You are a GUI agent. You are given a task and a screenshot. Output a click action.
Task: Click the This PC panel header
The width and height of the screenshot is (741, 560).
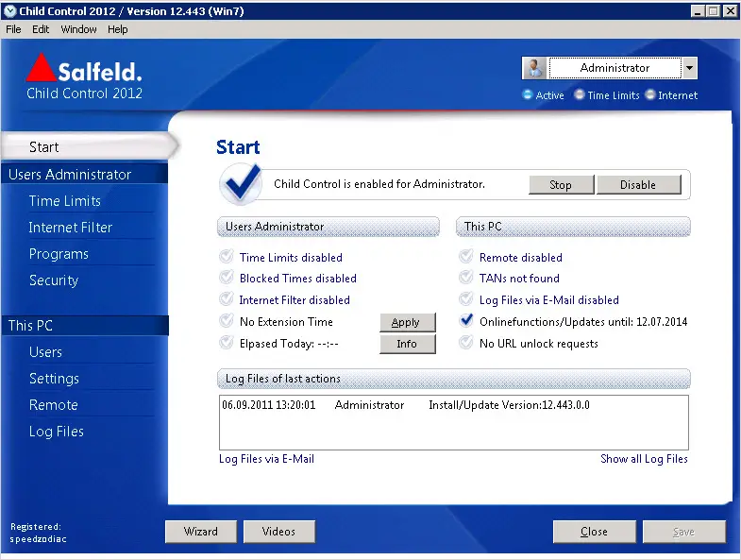coord(573,227)
